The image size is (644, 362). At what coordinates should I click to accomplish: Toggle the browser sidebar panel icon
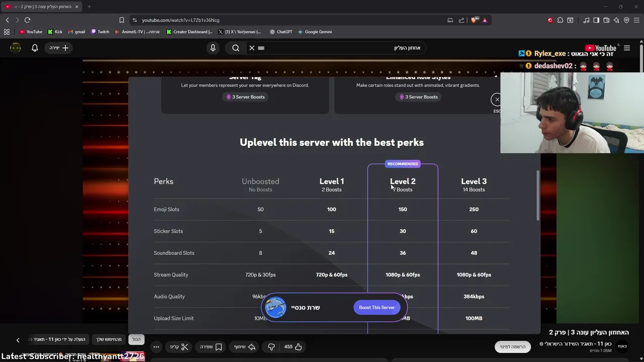click(596, 20)
